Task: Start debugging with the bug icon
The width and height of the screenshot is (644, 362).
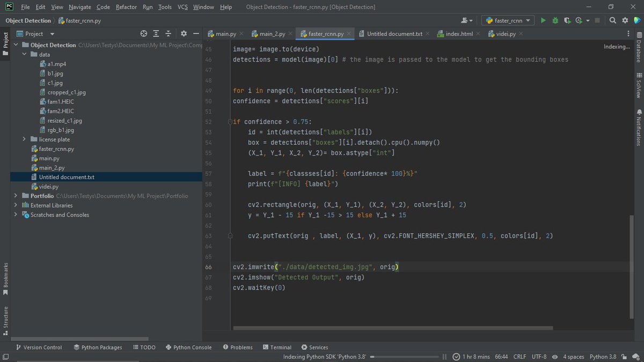Action: [x=555, y=20]
